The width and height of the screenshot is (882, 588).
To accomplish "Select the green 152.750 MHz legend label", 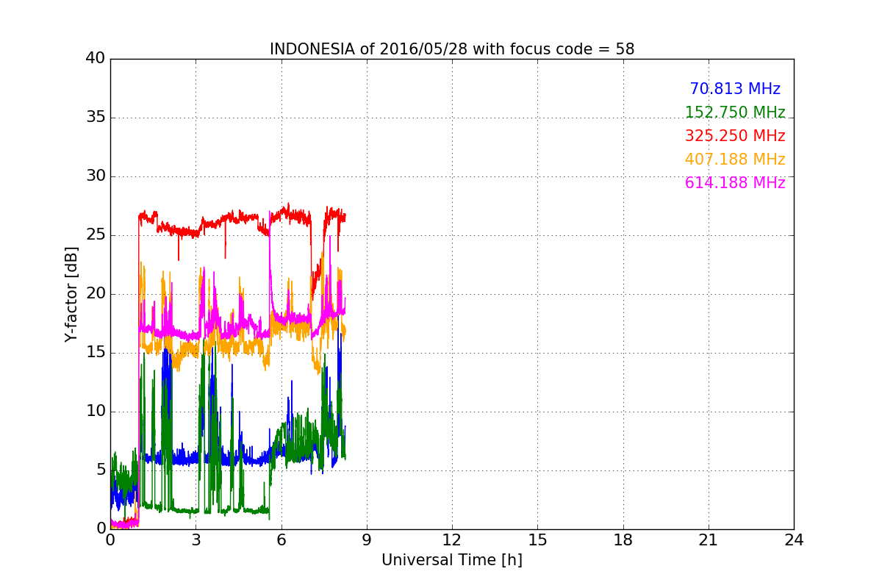I will (x=735, y=112).
